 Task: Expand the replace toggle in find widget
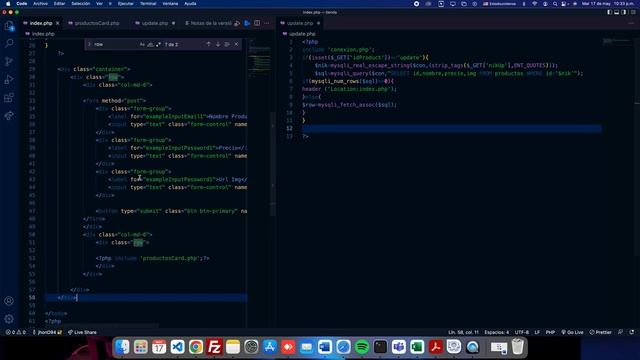(x=89, y=44)
